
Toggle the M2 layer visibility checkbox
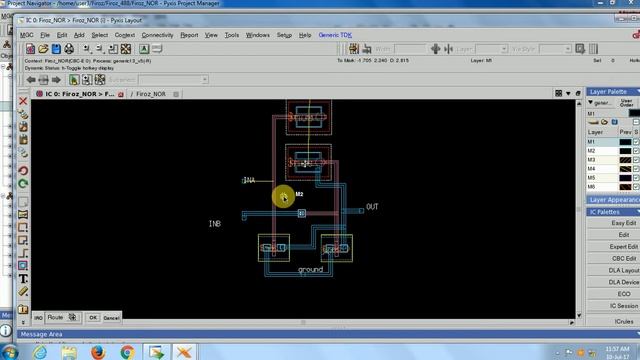(x=636, y=151)
